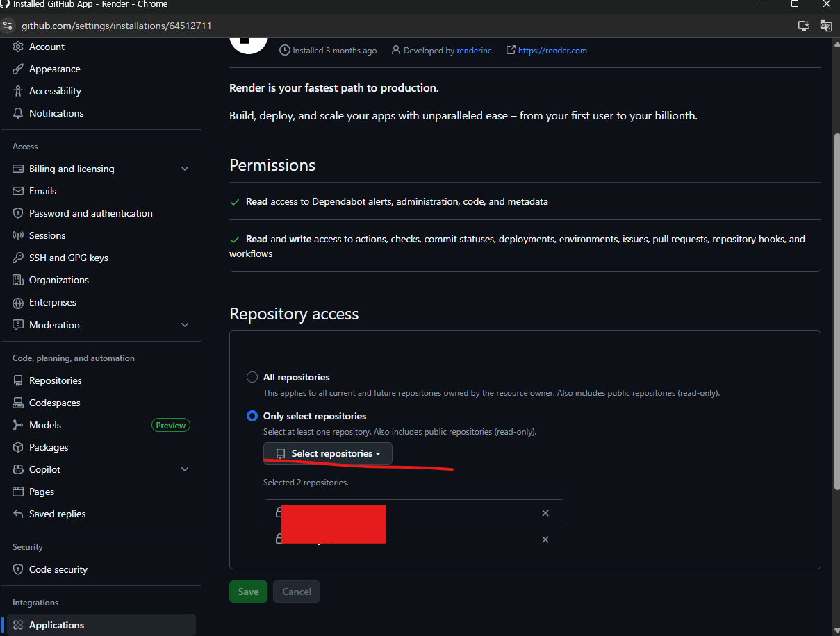840x636 pixels.
Task: Select the Only select repositories radio button
Action: 252,416
